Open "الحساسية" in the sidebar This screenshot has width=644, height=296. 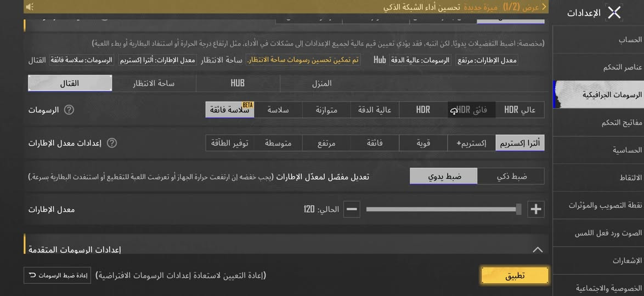(598, 150)
